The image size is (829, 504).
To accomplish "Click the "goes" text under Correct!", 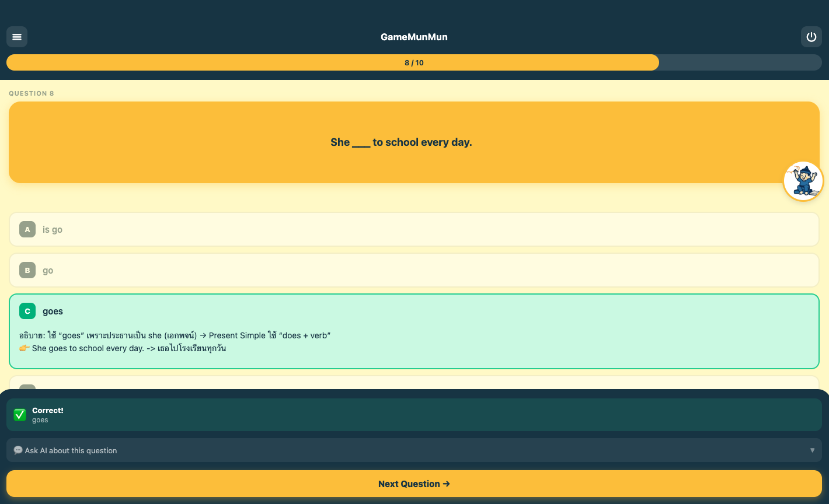I will [40, 420].
